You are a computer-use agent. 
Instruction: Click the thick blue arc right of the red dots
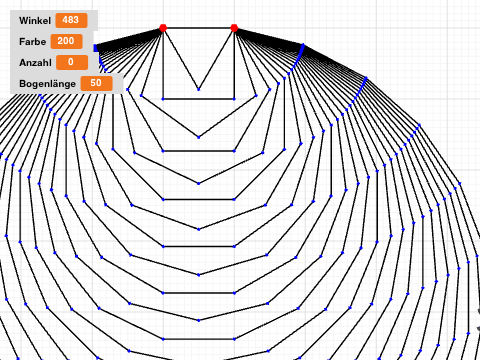coord(298,57)
